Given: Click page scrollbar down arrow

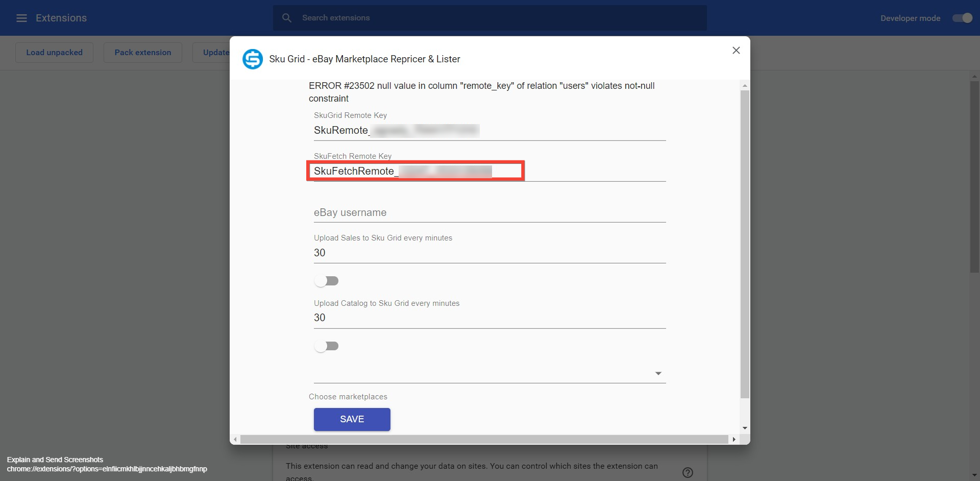Looking at the screenshot, I should [x=974, y=476].
